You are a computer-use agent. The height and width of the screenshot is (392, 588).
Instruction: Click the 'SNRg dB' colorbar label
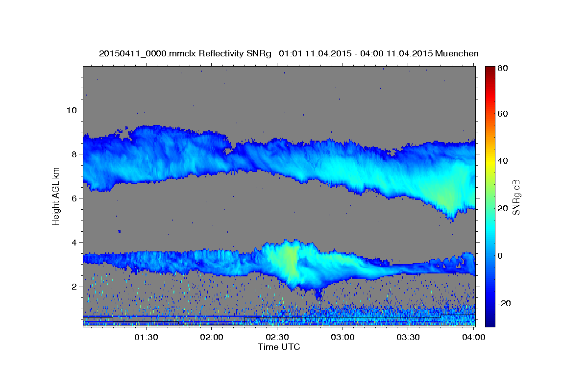[x=516, y=197]
